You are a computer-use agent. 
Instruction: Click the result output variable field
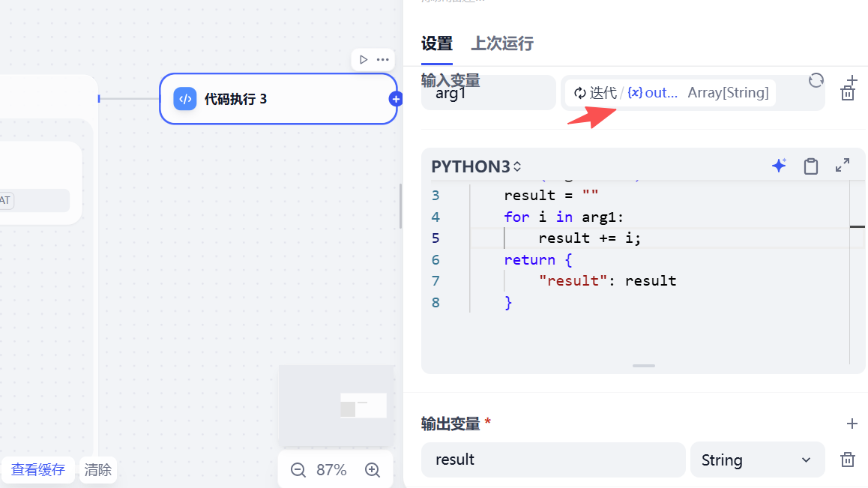point(552,460)
